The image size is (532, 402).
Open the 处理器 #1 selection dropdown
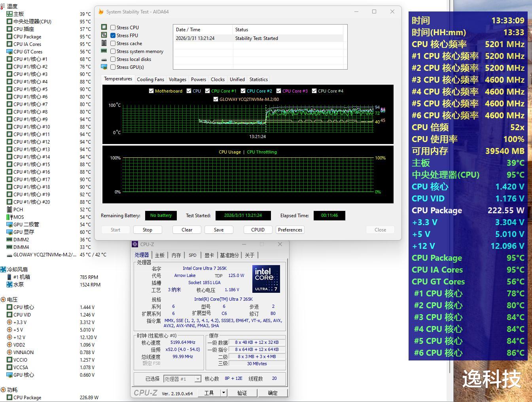(197, 379)
